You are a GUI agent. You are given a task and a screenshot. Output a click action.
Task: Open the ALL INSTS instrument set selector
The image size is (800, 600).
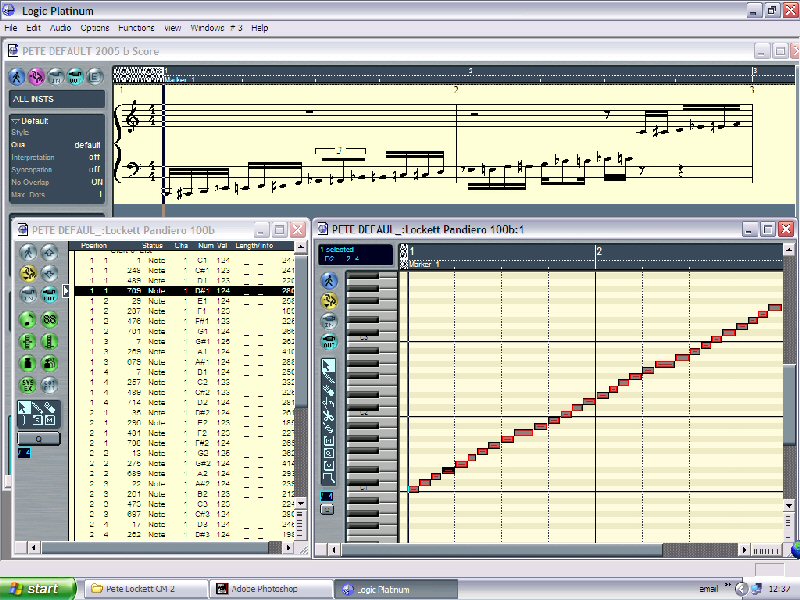[x=56, y=99]
